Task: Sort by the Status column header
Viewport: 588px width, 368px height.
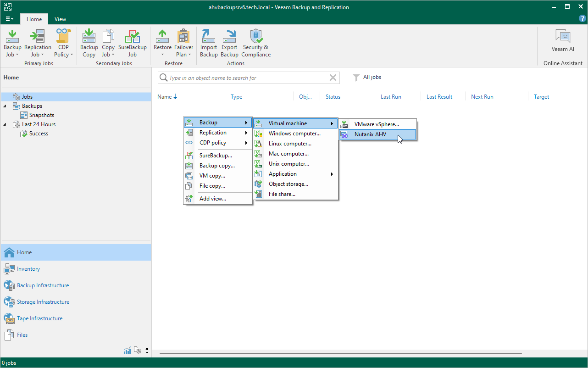Action: coord(333,97)
